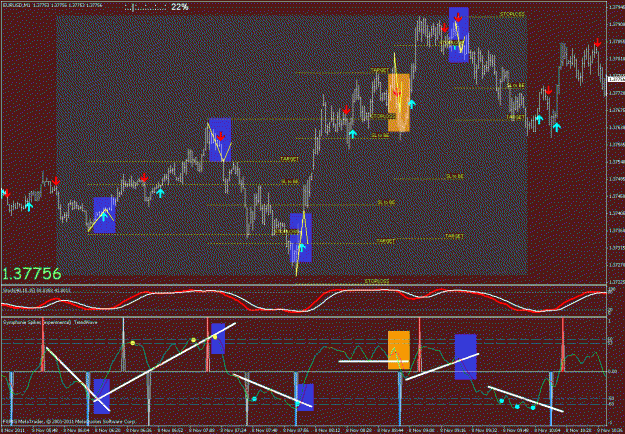The image size is (625, 434).
Task: Select the red stochastic line in the middle panel
Action: coord(303,300)
